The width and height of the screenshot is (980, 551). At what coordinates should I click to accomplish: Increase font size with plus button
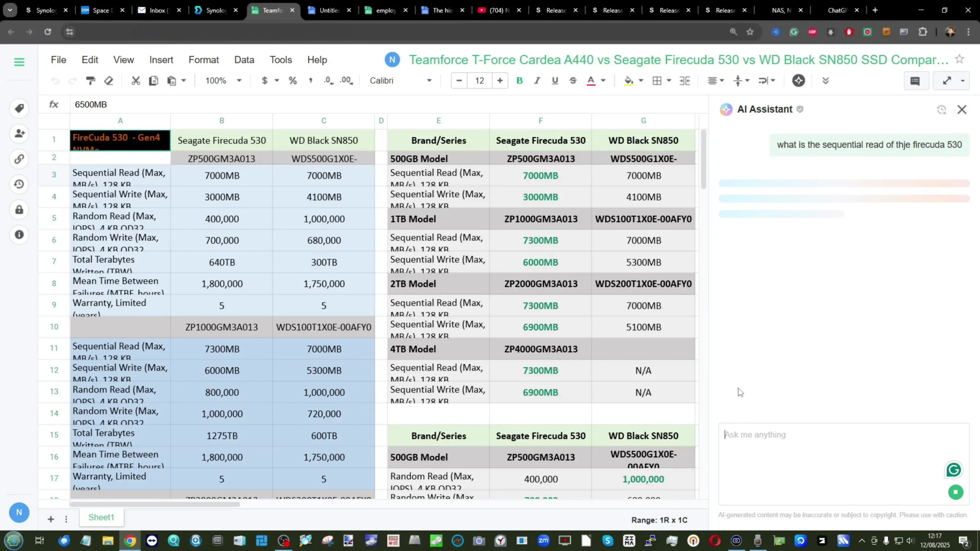coord(500,81)
